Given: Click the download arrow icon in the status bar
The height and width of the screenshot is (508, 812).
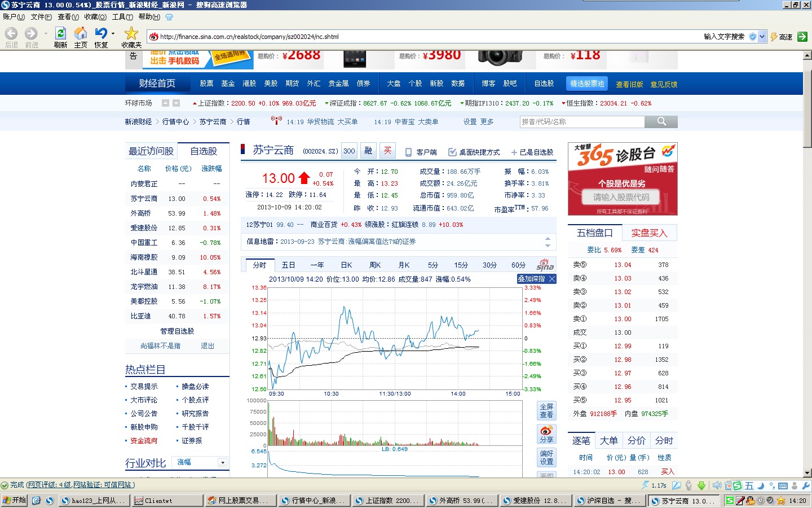Looking at the screenshot, I should 701,485.
